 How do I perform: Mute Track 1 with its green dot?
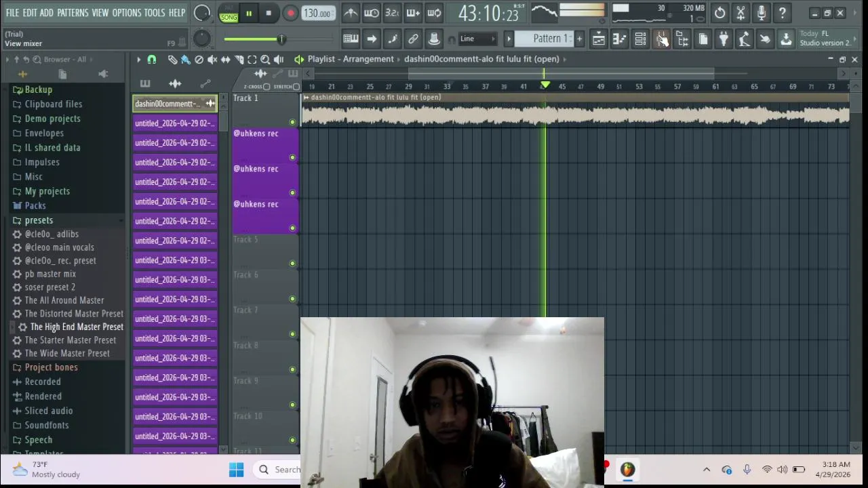(x=292, y=122)
